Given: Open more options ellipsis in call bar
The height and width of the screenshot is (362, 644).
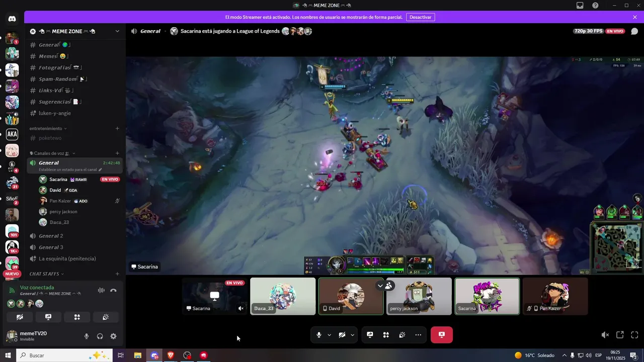Looking at the screenshot, I should point(418,335).
